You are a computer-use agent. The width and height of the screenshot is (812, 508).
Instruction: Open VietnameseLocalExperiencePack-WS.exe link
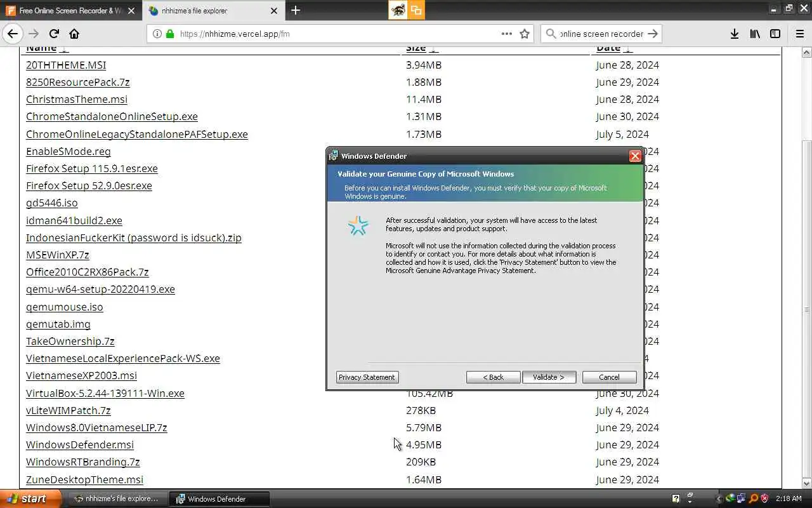(122, 358)
